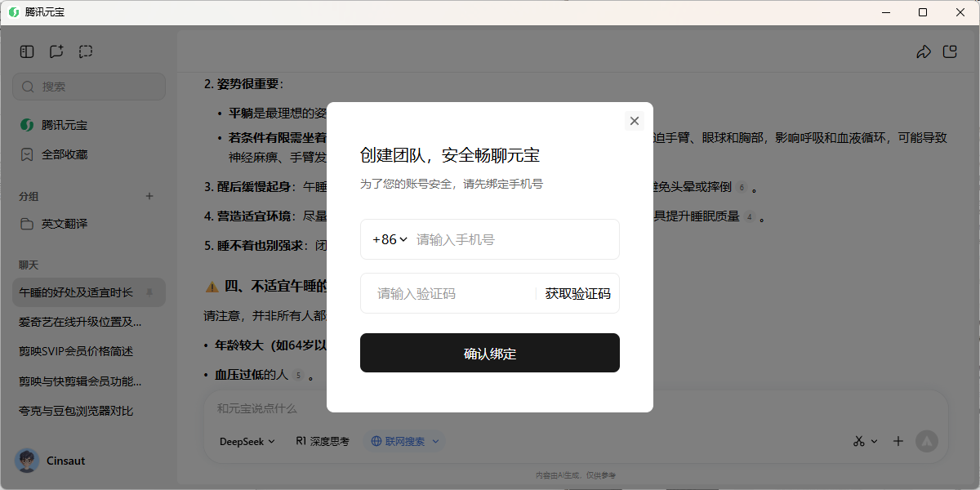This screenshot has height=490, width=980.
Task: Click the bookmark icon beside 全部收藏
Action: click(27, 154)
